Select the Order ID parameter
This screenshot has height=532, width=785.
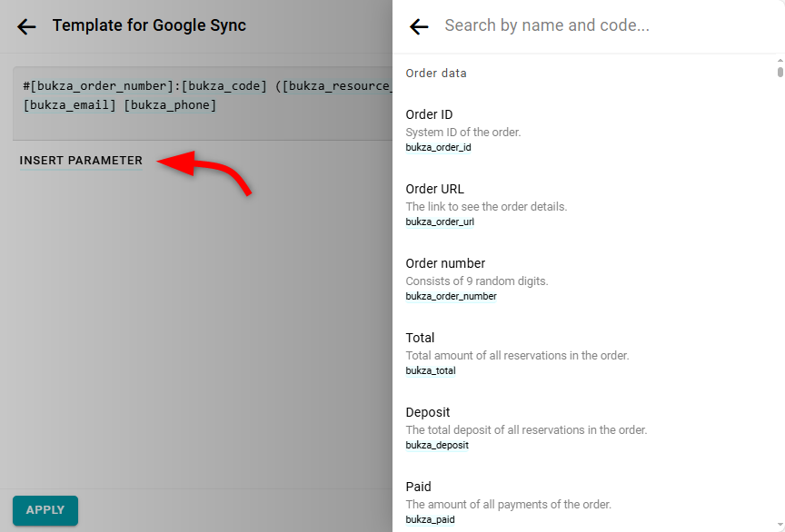click(x=429, y=114)
